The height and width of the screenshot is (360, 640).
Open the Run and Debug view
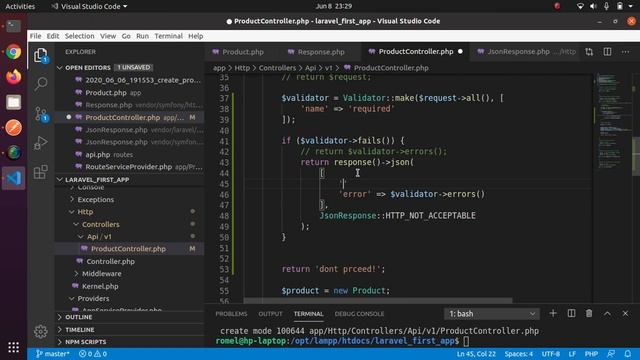click(40, 142)
